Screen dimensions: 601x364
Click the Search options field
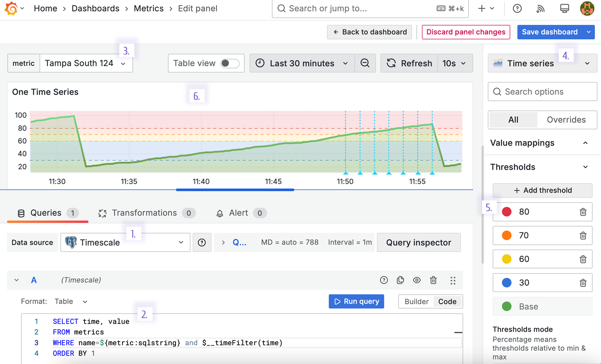tap(542, 92)
